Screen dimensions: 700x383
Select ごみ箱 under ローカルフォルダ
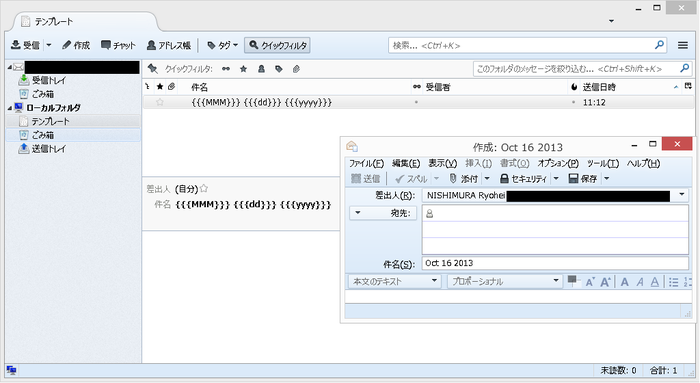coord(73,135)
